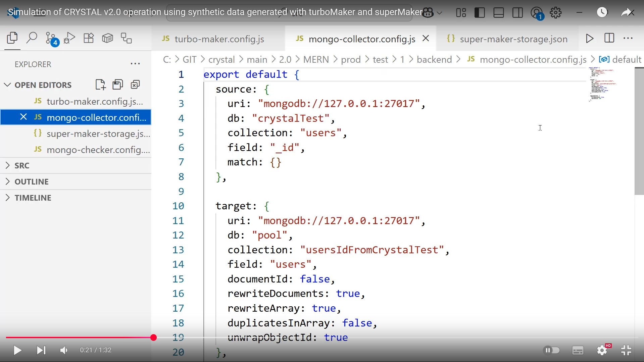Viewport: 644px width, 362px height.
Task: Click the Save All icon in Open Editors
Action: pos(117,85)
